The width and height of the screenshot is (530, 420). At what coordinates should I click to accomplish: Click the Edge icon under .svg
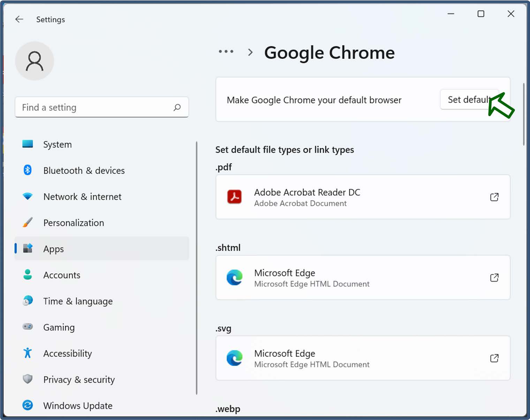(x=235, y=358)
